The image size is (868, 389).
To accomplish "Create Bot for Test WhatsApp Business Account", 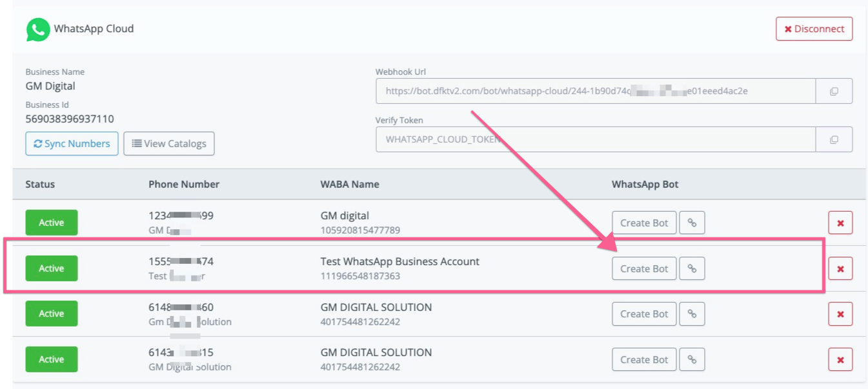I will click(644, 268).
